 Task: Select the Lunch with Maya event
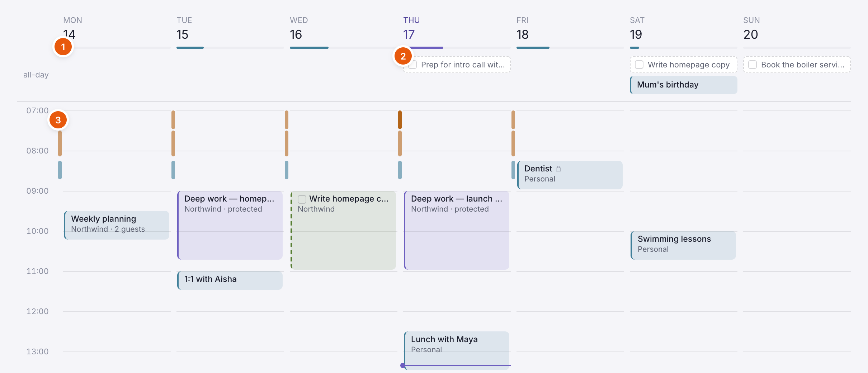[457, 350]
